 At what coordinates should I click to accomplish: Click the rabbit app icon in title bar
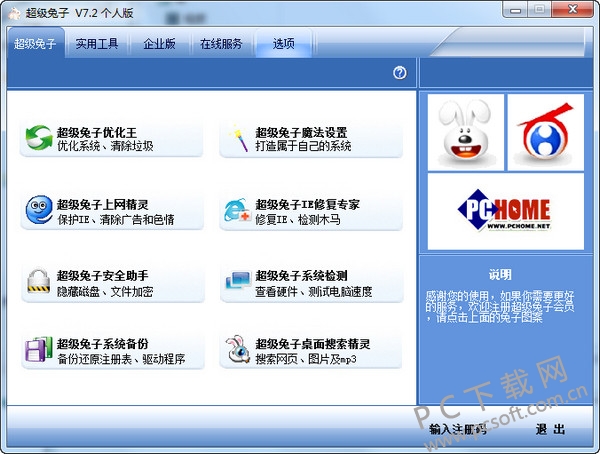[14, 13]
